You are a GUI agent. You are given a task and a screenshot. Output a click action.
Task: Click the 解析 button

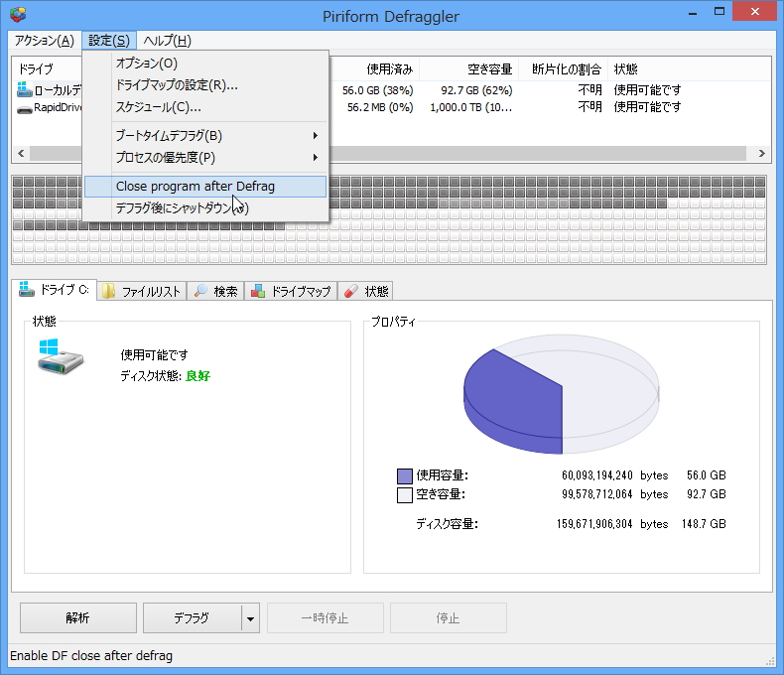point(78,618)
